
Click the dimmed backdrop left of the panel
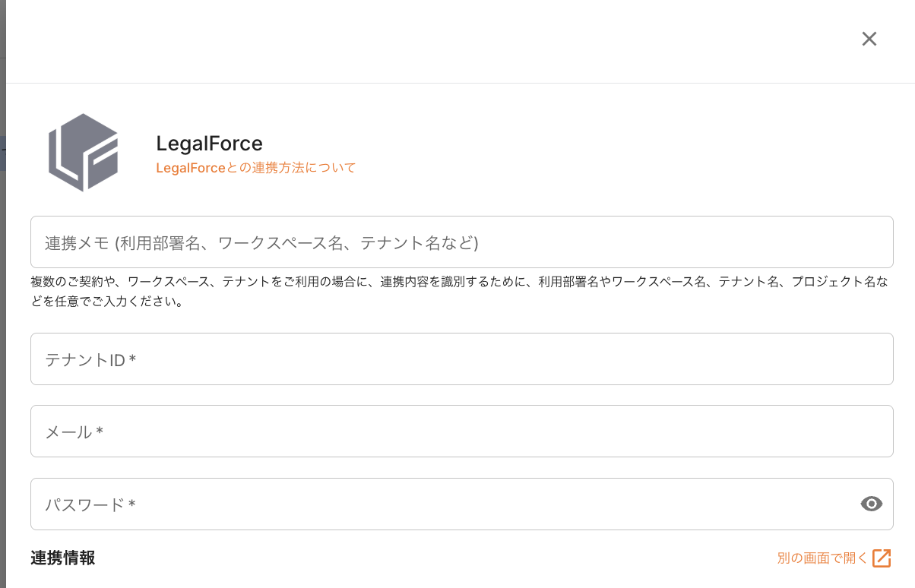2,304
